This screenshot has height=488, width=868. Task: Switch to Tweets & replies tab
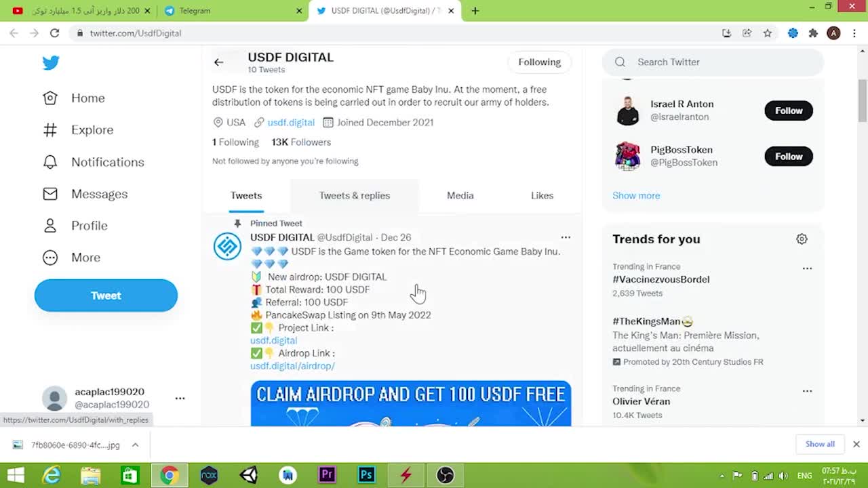pyautogui.click(x=355, y=196)
